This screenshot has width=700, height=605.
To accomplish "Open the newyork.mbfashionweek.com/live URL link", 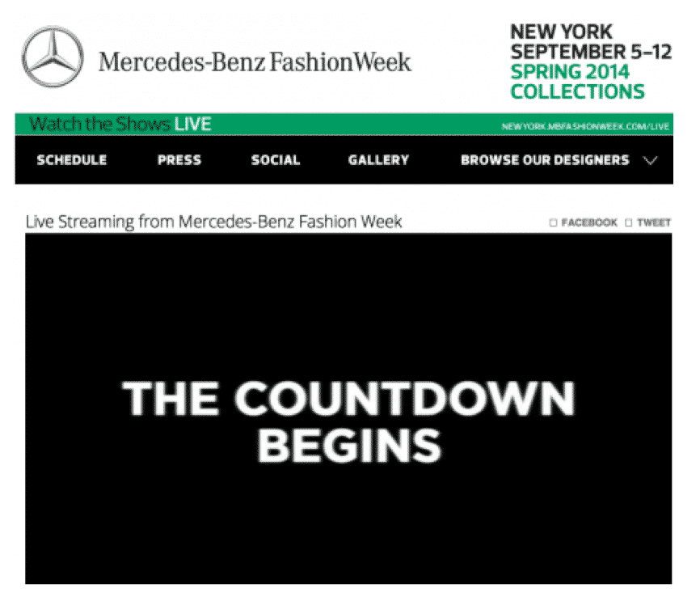I will tap(585, 126).
